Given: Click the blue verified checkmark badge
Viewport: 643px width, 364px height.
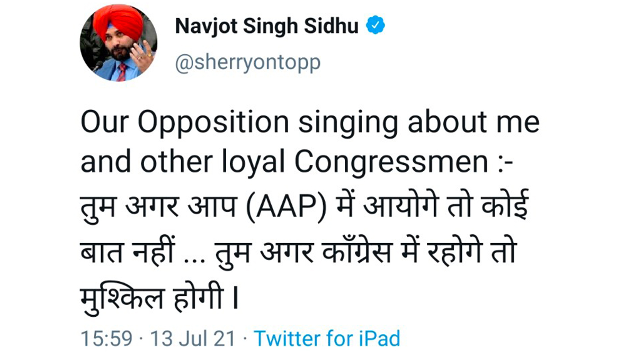Looking at the screenshot, I should point(376,26).
